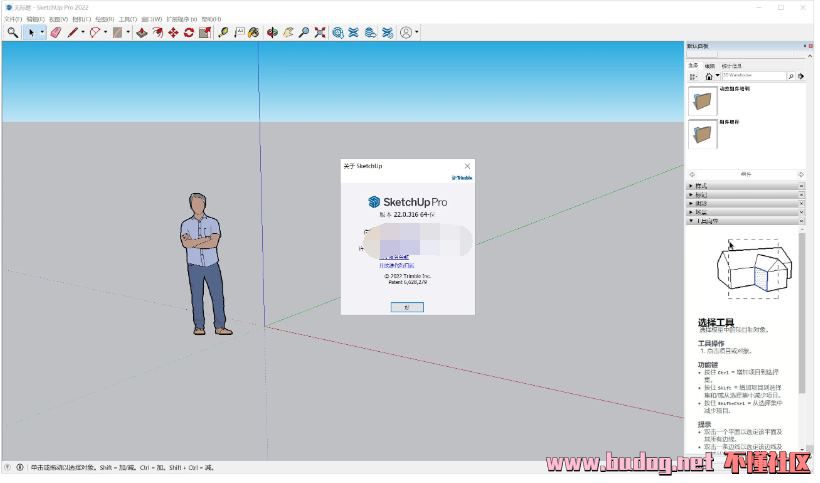This screenshot has height=483, width=820.
Task: Open the Extension Warehouse icon
Action: point(354,32)
